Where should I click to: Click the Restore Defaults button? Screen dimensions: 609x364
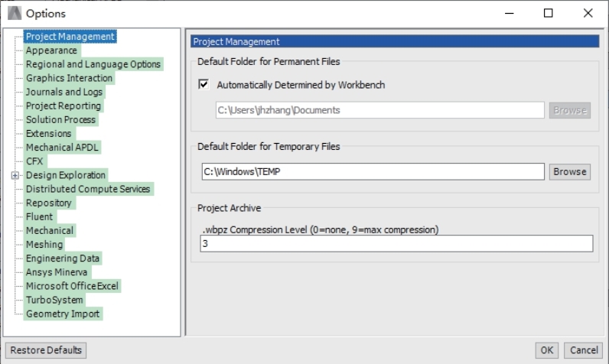click(46, 350)
